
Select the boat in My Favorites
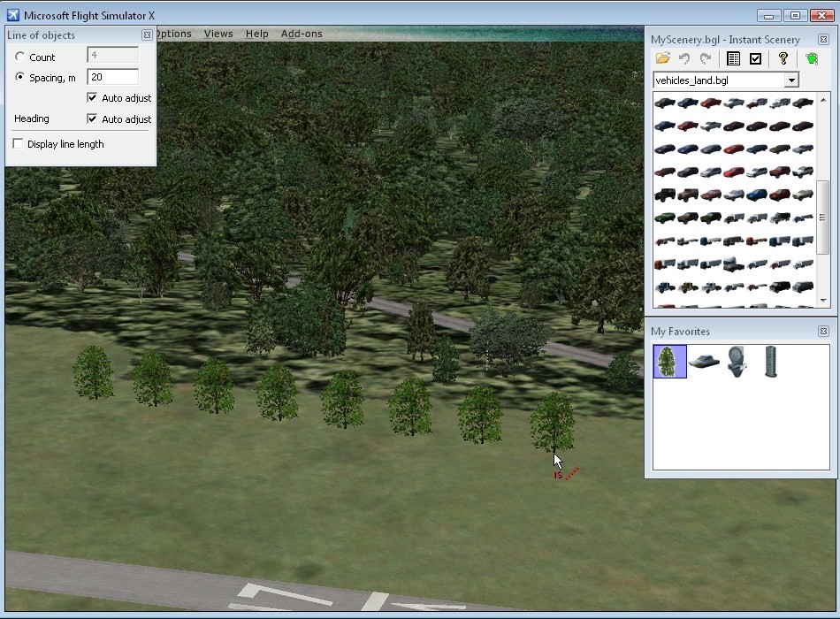(704, 362)
